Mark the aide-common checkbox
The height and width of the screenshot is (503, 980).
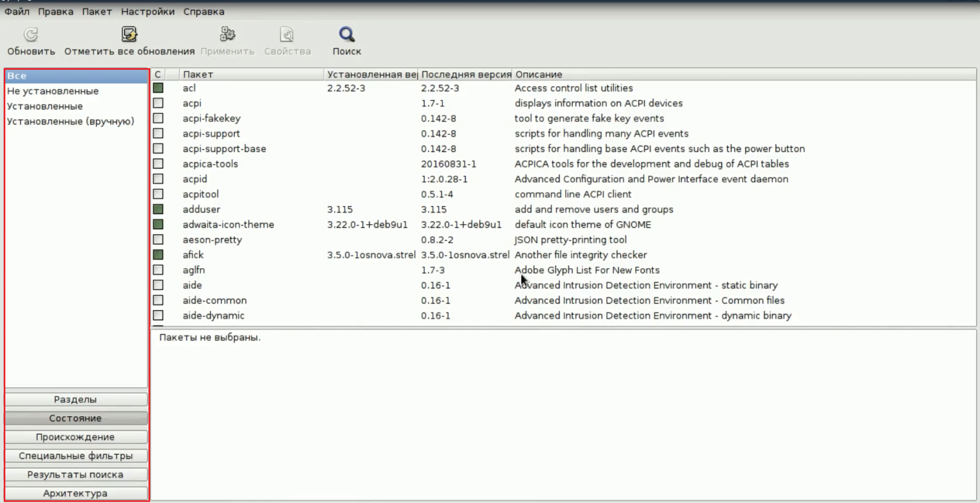[x=158, y=300]
